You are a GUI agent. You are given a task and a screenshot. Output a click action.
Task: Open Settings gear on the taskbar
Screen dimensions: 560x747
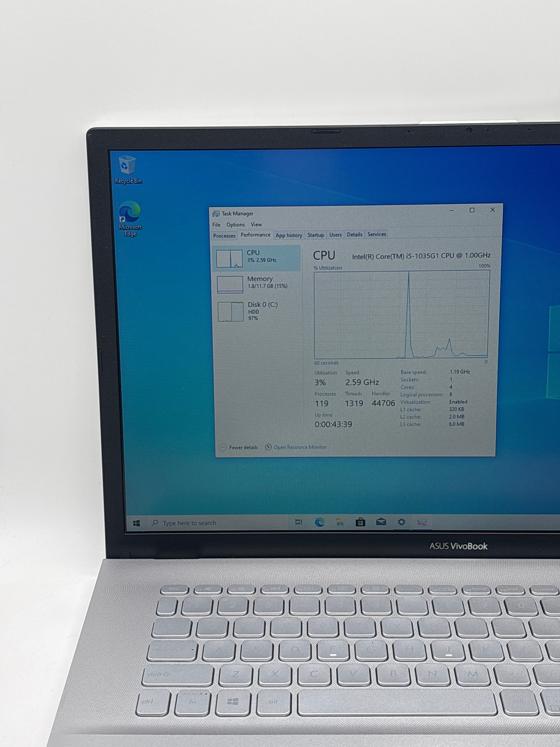pyautogui.click(x=401, y=522)
